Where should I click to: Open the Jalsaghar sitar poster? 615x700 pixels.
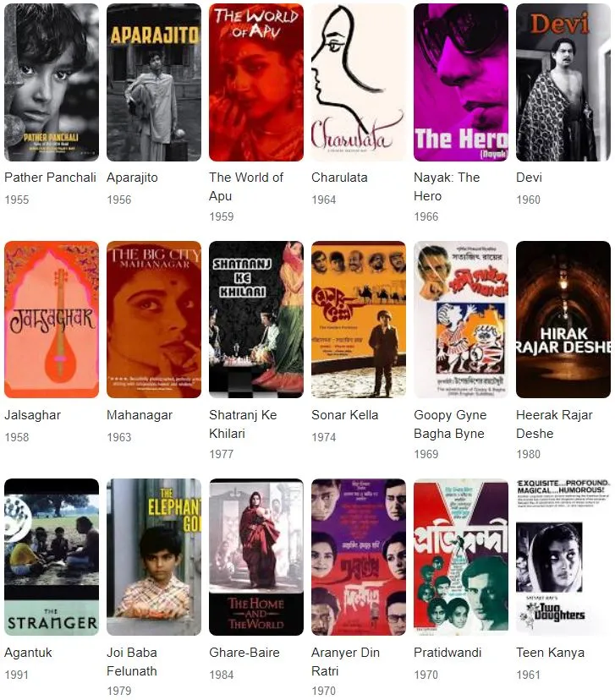pos(52,320)
